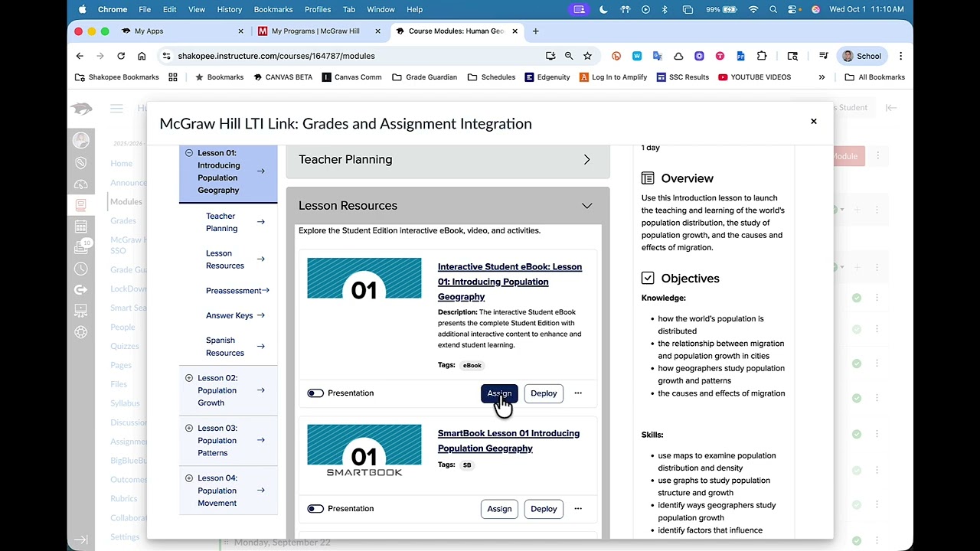
Task: Close the McGraw Hill LTI Link dialog
Action: [814, 122]
